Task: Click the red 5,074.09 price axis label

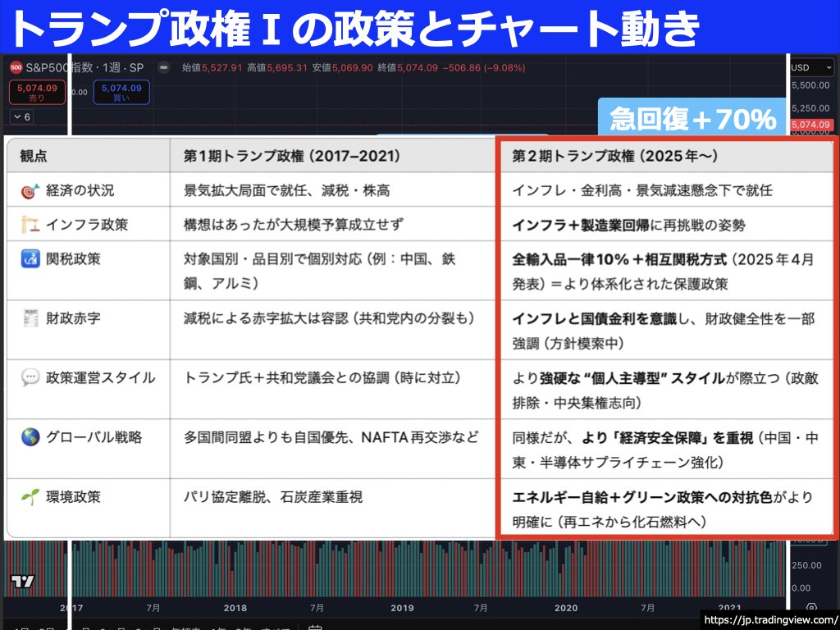Action: tap(811, 125)
